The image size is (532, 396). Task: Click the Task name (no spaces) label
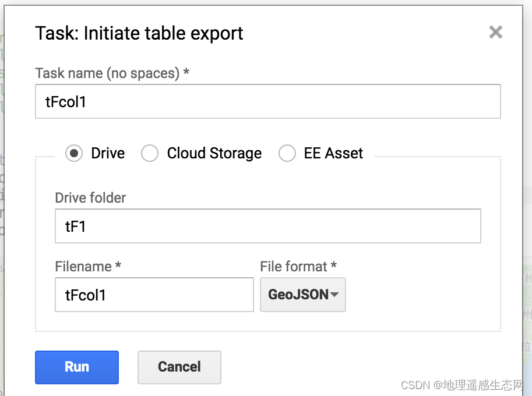pos(112,73)
